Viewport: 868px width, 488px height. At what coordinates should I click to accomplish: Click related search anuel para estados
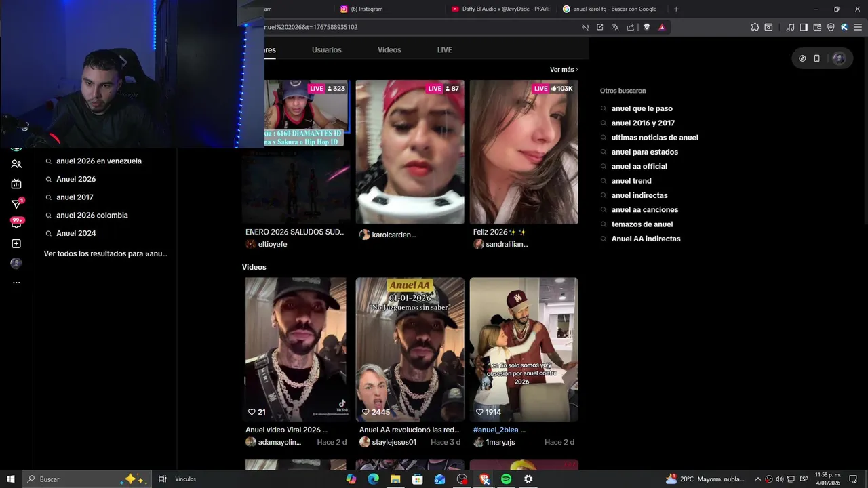click(x=644, y=152)
